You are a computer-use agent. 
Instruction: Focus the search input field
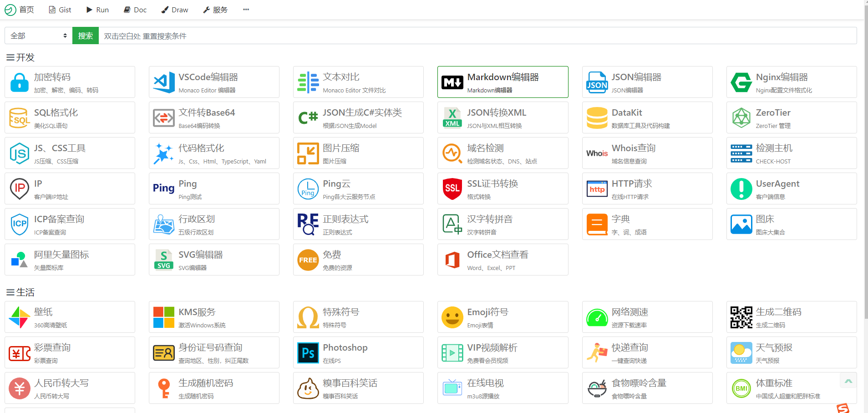(x=477, y=36)
